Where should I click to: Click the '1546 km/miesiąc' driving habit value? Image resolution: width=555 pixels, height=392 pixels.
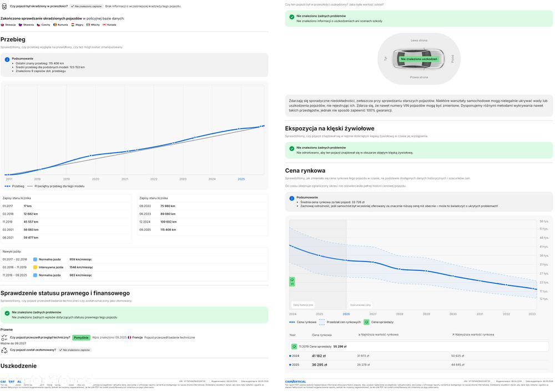(x=81, y=267)
